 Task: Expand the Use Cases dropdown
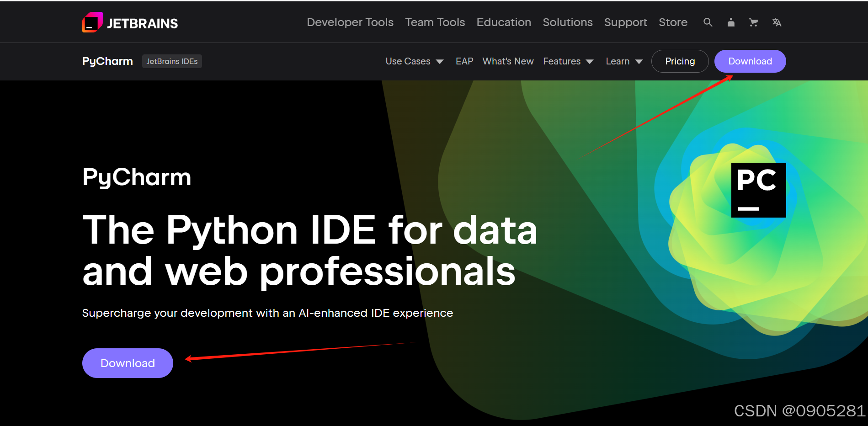(x=414, y=61)
